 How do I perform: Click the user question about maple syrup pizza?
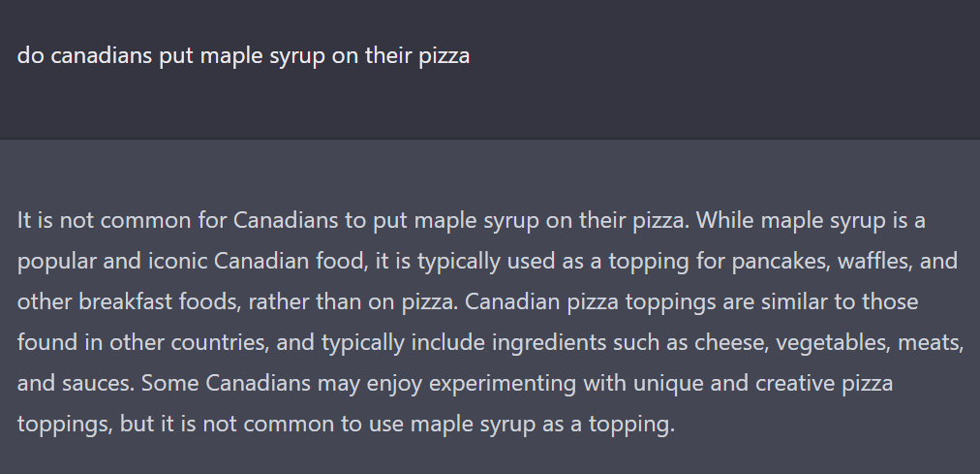click(243, 55)
